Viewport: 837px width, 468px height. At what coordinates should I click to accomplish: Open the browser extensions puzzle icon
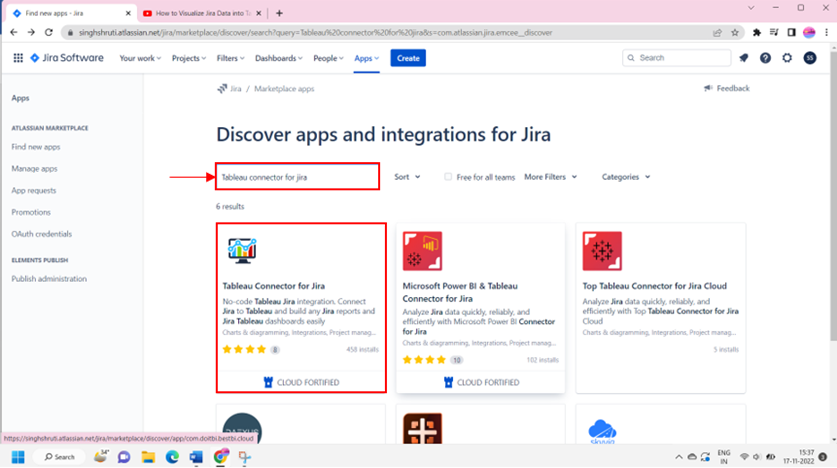(x=756, y=33)
